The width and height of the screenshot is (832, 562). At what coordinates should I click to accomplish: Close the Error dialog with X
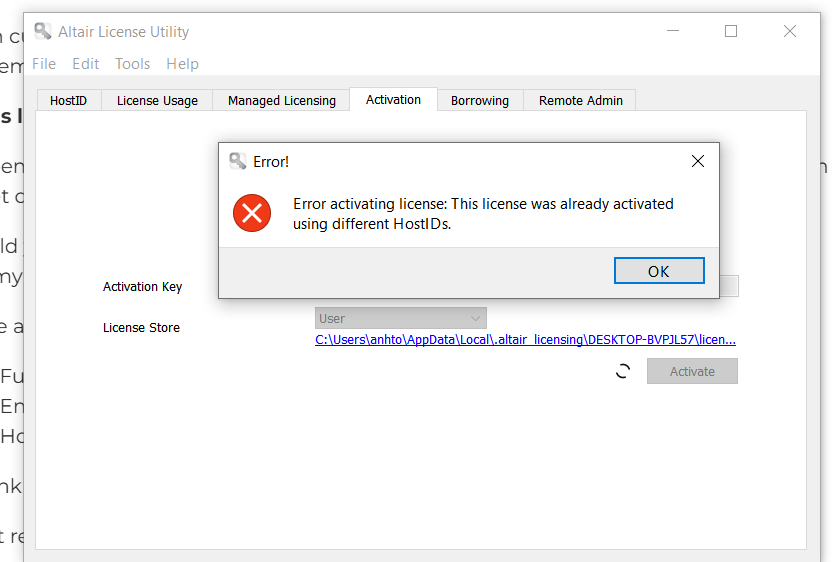(698, 161)
